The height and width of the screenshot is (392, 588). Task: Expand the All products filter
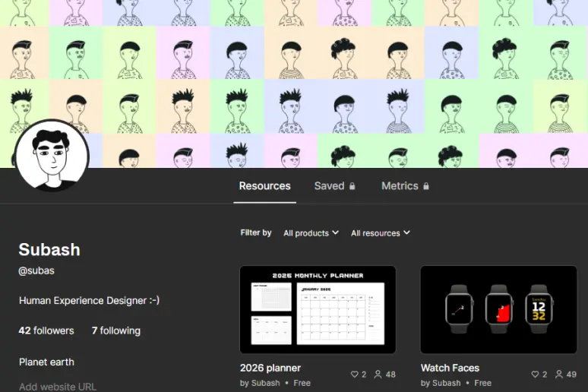311,233
